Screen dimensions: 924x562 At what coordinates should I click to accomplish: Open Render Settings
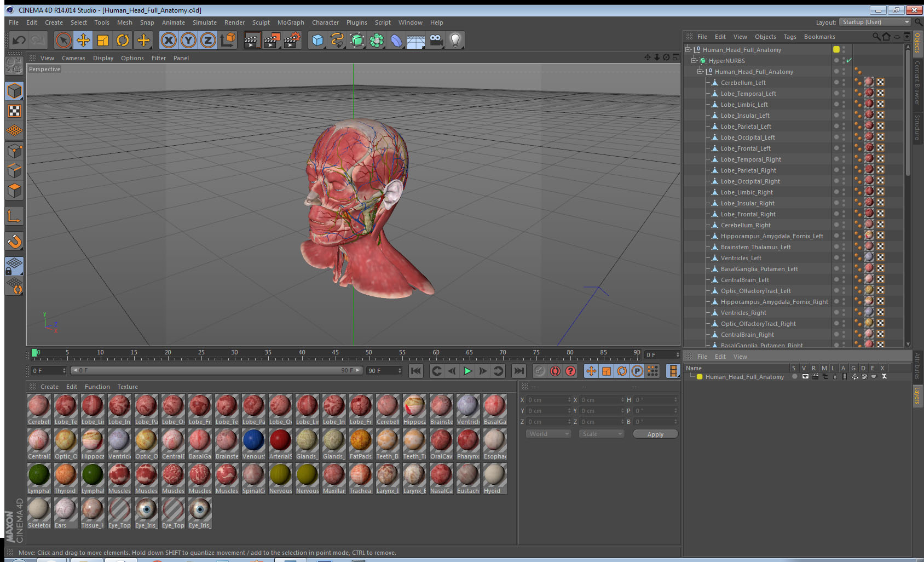(292, 40)
